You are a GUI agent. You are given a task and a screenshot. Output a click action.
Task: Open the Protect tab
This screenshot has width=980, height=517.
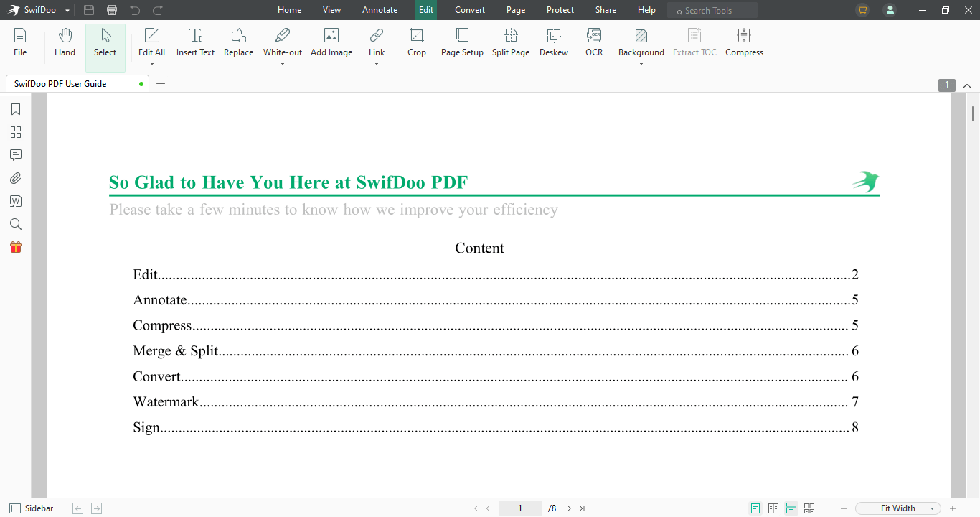(x=560, y=10)
